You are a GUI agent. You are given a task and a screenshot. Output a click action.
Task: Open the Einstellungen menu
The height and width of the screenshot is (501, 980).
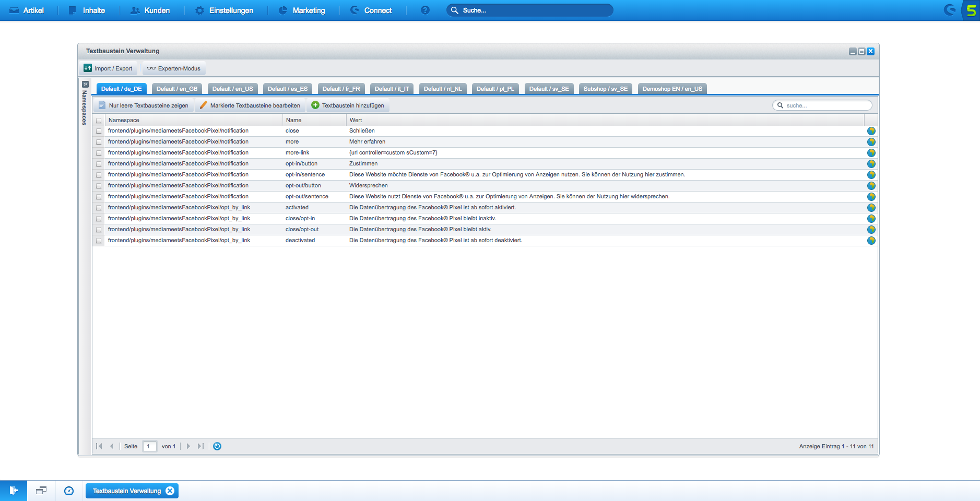(224, 10)
